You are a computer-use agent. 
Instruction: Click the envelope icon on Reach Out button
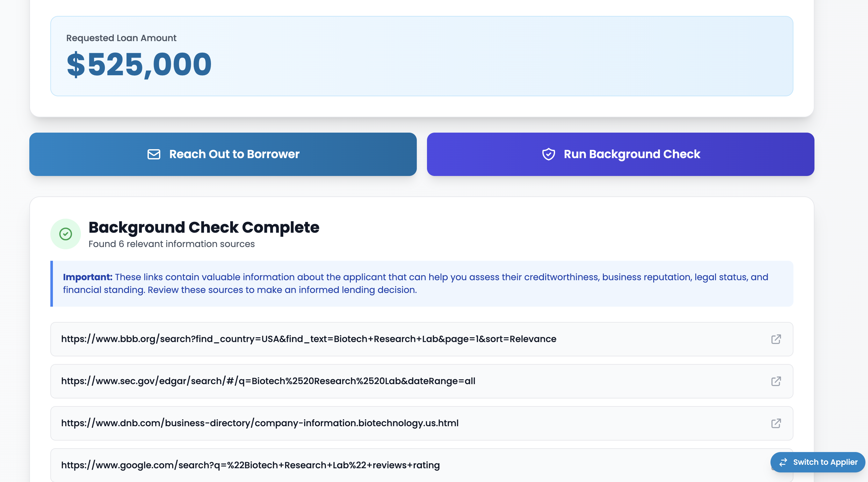tap(154, 154)
